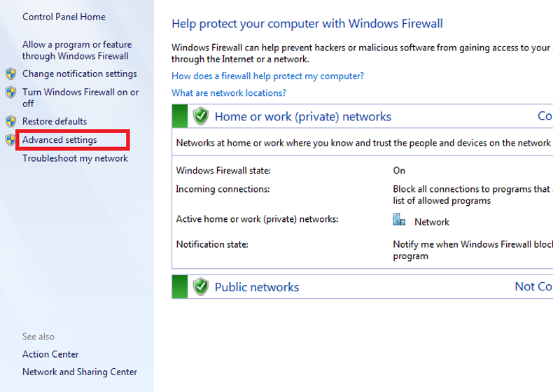Click shield icon next to Advanced settings
Screen dimensions: 553x392
pos(10,140)
